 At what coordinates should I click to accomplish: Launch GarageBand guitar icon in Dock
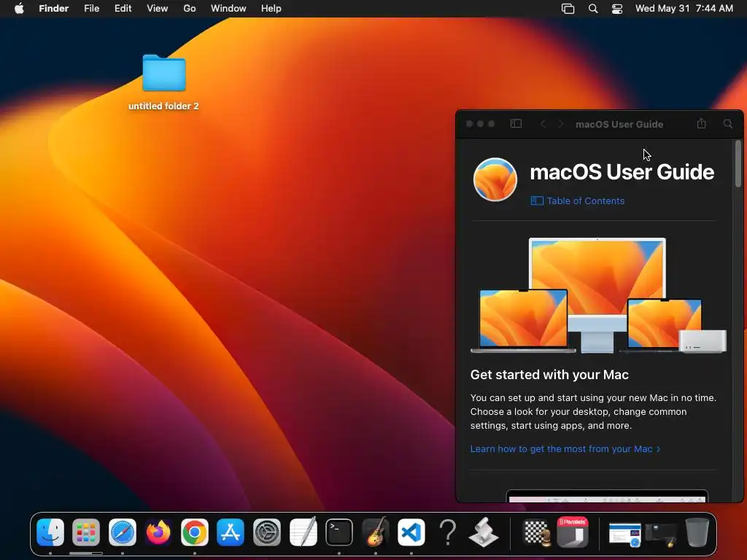coord(376,532)
